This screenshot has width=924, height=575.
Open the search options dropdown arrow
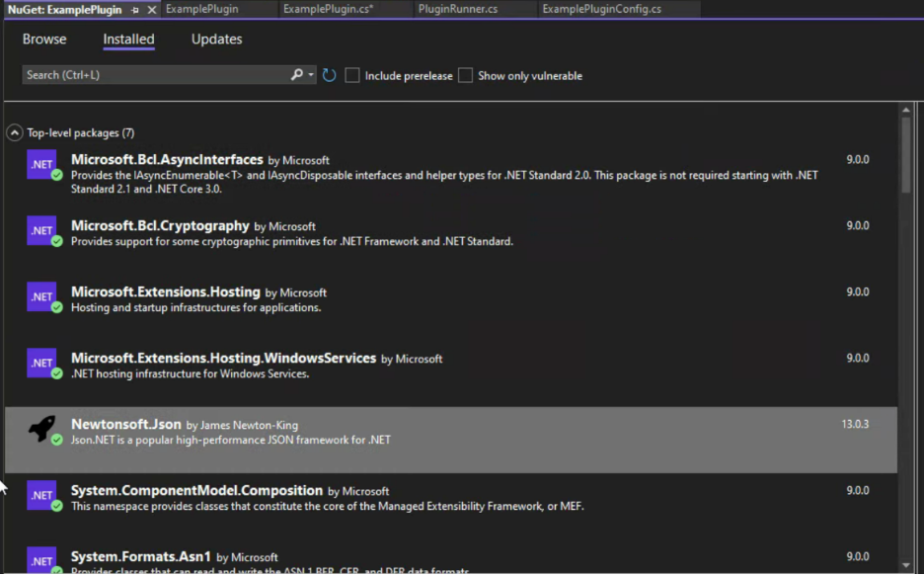pos(311,75)
